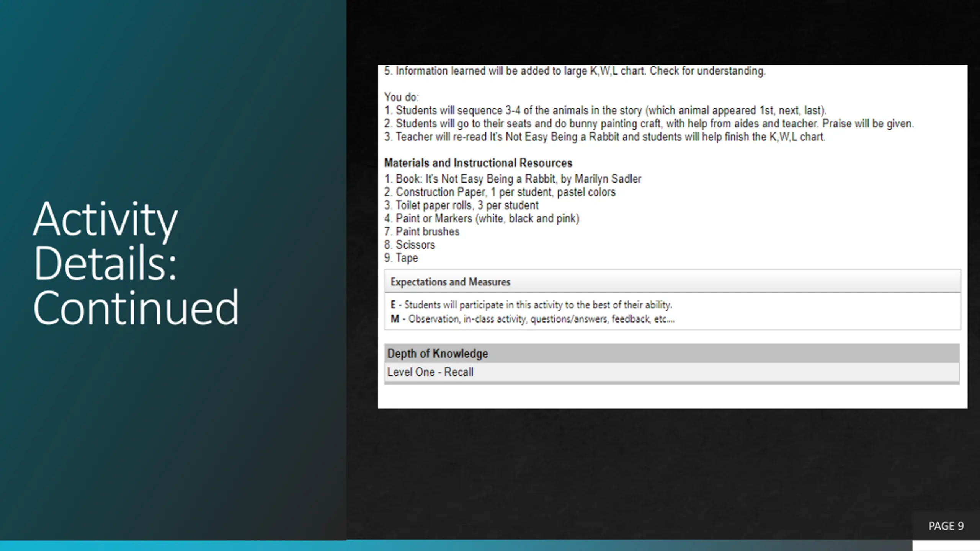Click the 'Construction Paper' material line
Image resolution: width=980 pixels, height=551 pixels.
click(x=500, y=192)
